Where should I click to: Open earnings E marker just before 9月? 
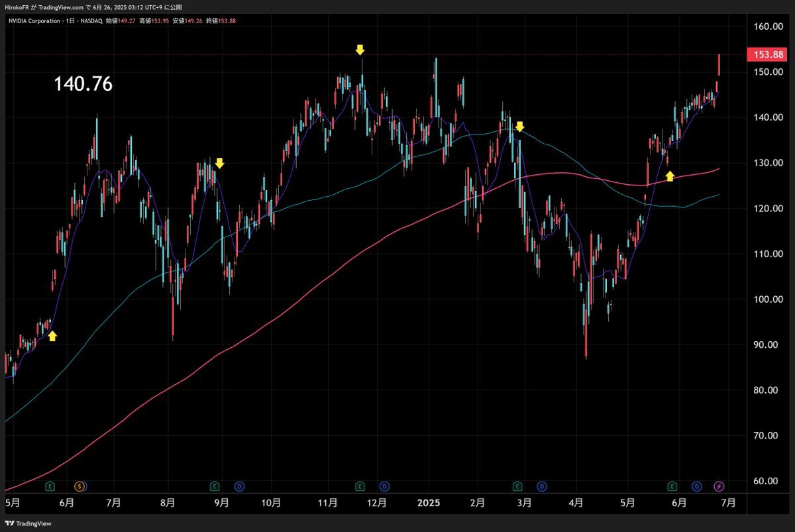[x=214, y=486]
